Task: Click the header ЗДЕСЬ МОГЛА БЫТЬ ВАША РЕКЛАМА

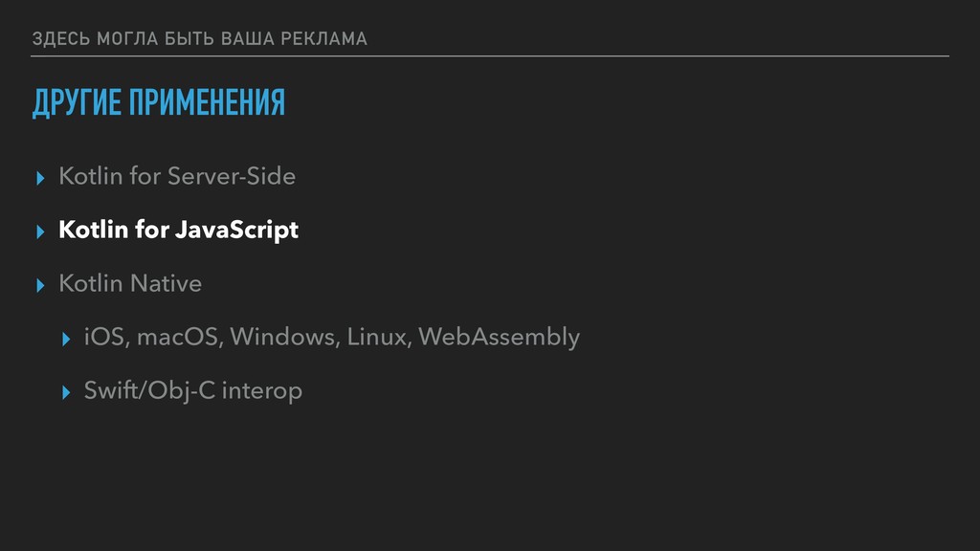Action: pos(199,39)
